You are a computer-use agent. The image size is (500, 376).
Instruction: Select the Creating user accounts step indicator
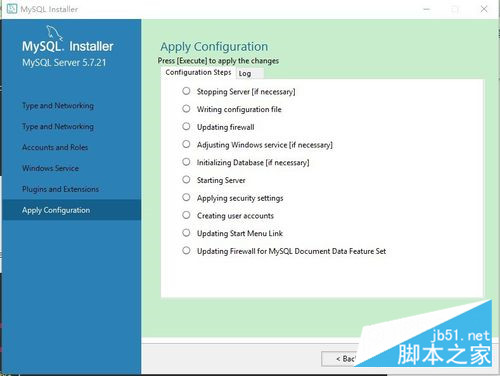(186, 215)
